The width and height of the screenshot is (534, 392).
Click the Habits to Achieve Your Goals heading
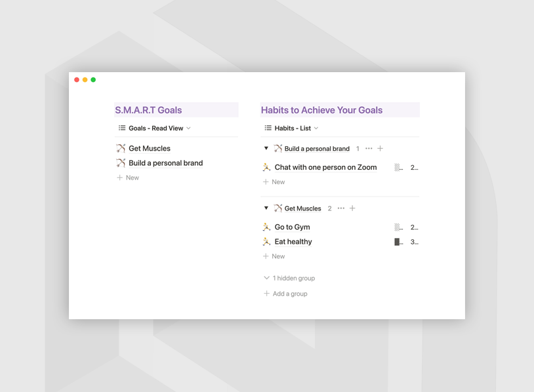pyautogui.click(x=321, y=110)
